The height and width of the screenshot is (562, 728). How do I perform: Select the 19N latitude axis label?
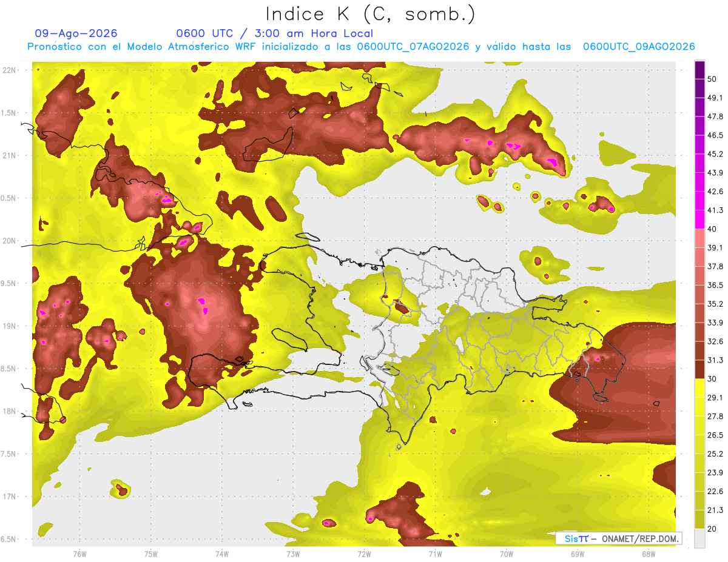pos(10,326)
